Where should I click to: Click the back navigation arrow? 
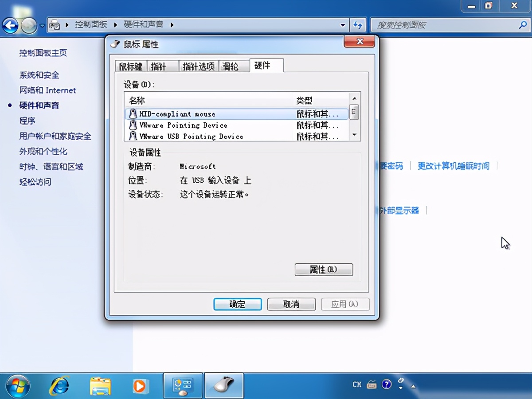tap(10, 25)
